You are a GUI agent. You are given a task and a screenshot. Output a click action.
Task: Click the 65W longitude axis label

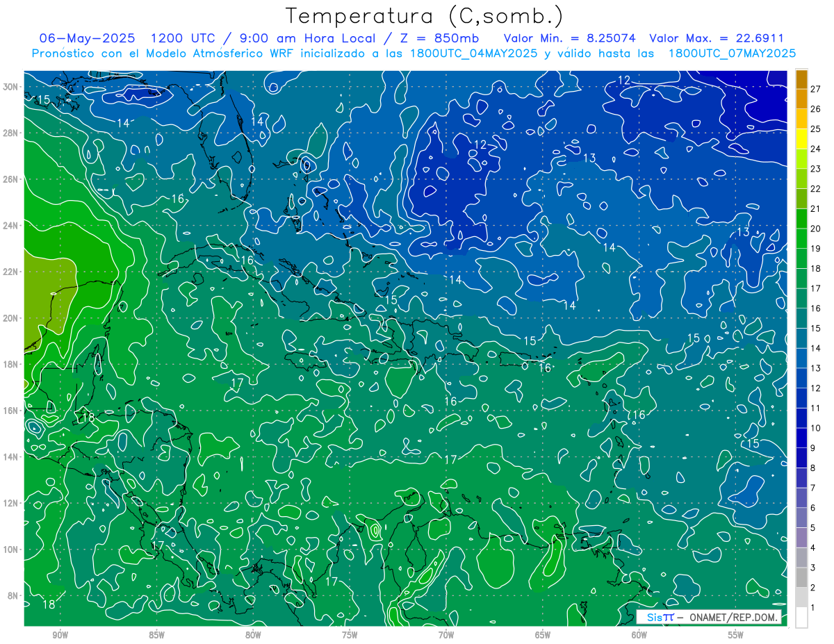pos(543,635)
